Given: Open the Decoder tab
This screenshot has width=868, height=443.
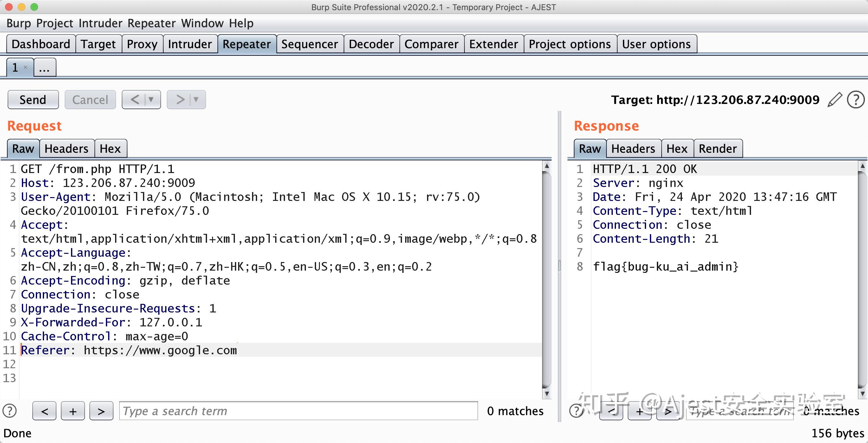Looking at the screenshot, I should (x=371, y=44).
